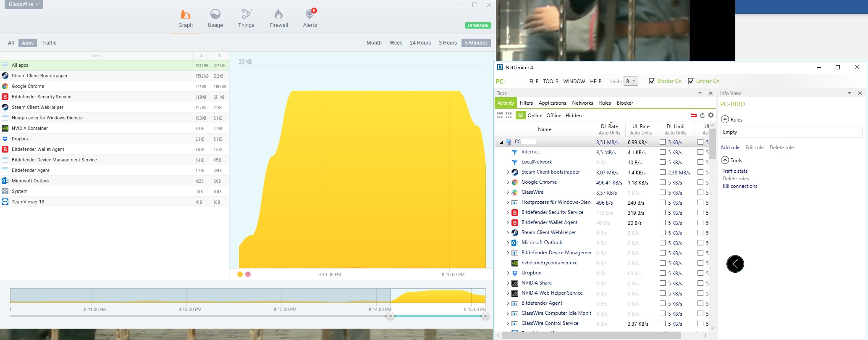Click the green UPGRADE button in GlassWire

478,25
